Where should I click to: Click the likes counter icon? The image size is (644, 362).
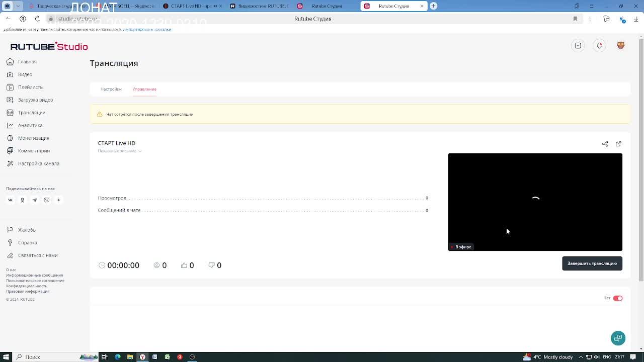coord(184,265)
